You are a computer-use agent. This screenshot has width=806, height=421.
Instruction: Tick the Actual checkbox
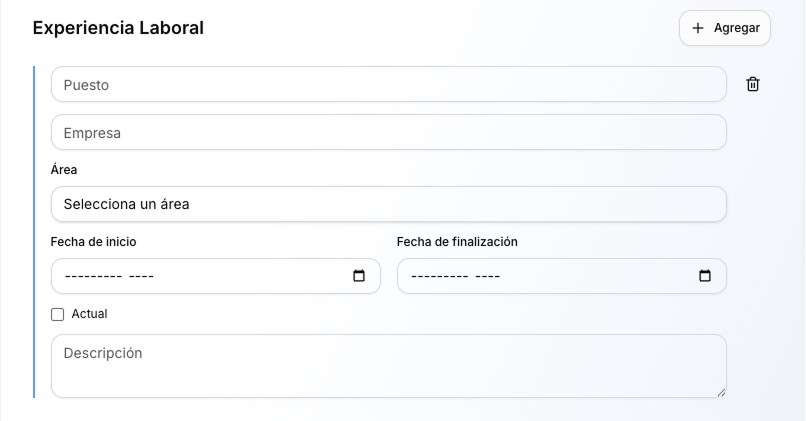(x=57, y=314)
